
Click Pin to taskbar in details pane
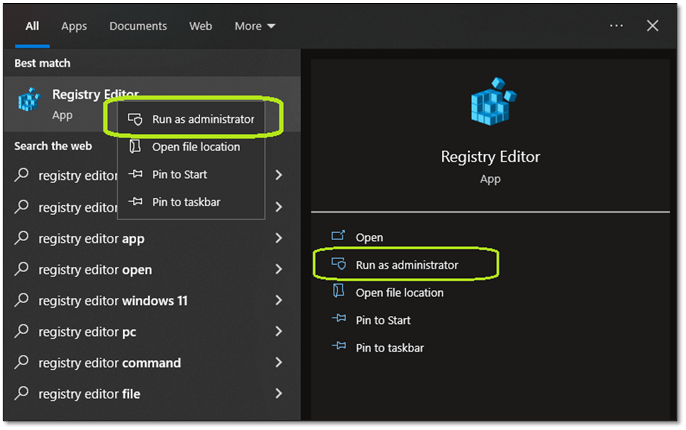tap(389, 348)
